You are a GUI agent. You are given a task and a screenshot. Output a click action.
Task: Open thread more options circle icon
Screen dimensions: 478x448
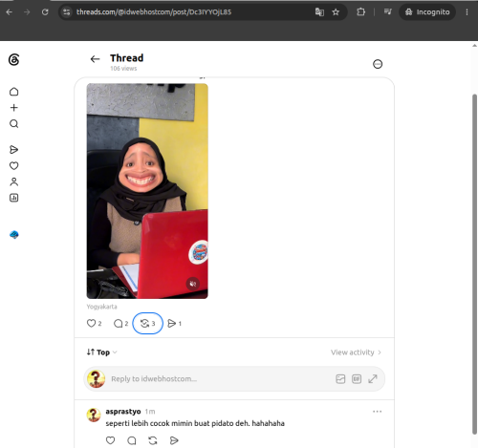pos(378,64)
